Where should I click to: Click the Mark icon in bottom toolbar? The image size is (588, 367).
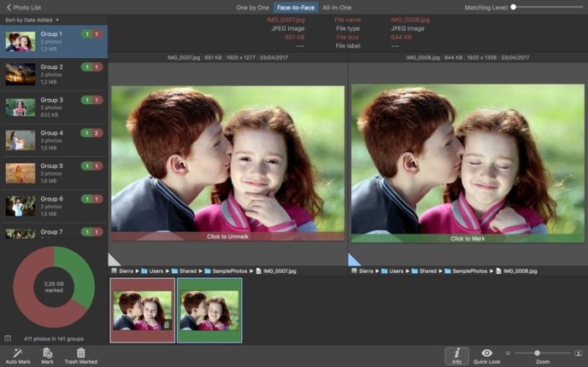(x=48, y=352)
